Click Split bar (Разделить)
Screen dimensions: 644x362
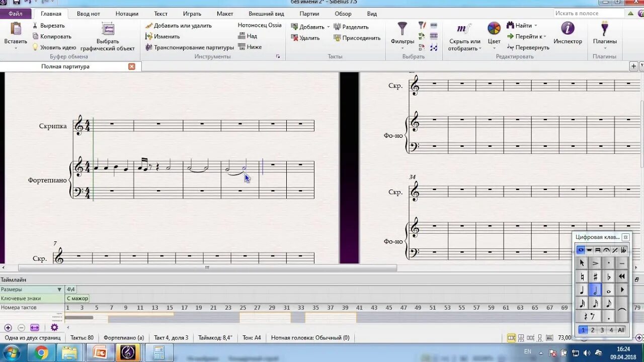click(351, 27)
